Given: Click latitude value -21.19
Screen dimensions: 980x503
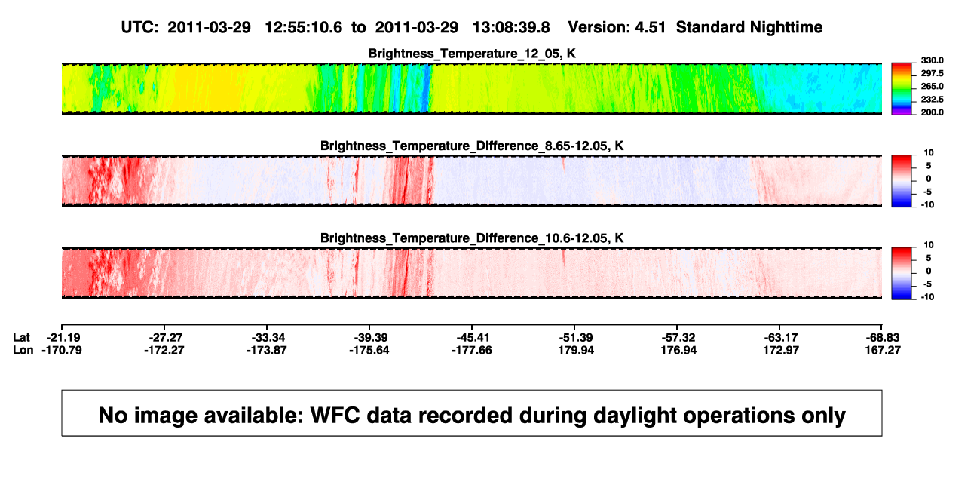Looking at the screenshot, I should pos(63,337).
